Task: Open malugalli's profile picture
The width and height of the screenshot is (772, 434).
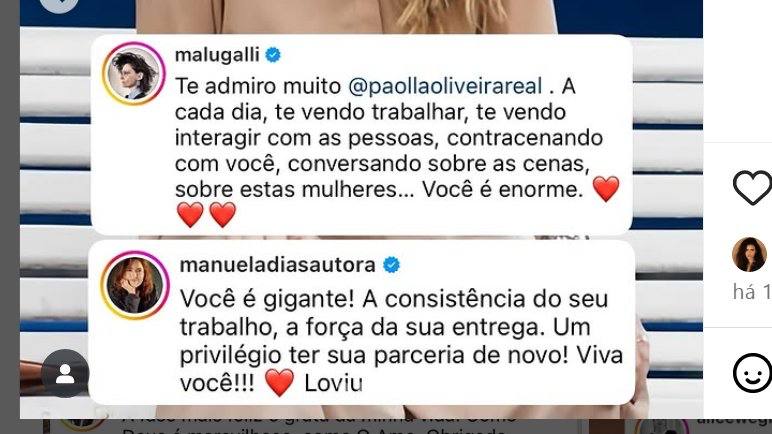Action: point(133,73)
